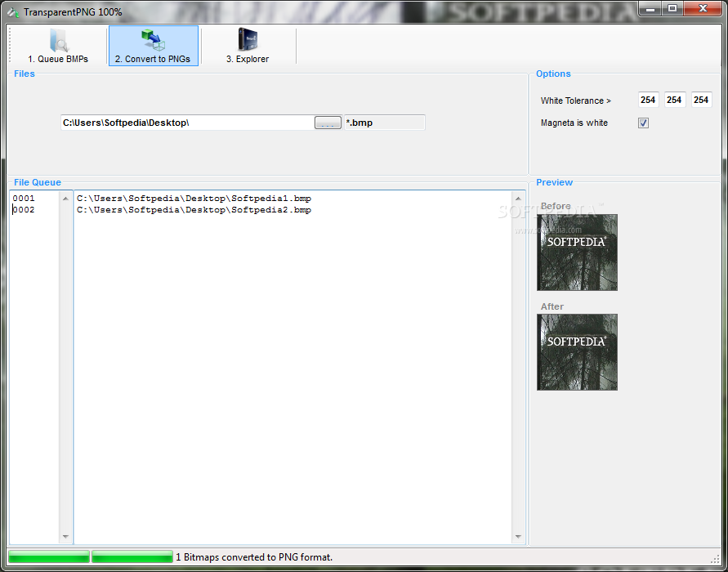The height and width of the screenshot is (572, 728).
Task: Click third White Tolerance value field
Action: (x=701, y=100)
